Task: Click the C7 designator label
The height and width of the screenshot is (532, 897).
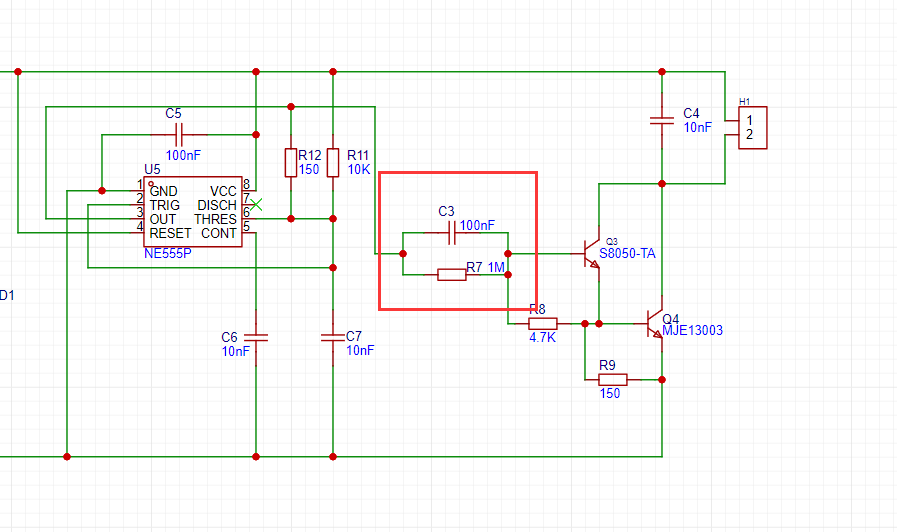Action: point(354,336)
